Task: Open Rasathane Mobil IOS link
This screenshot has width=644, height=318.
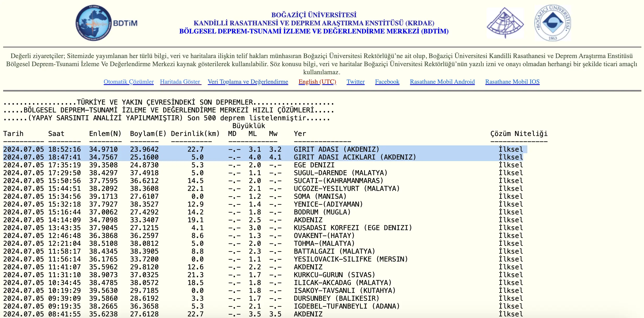Action: (512, 82)
